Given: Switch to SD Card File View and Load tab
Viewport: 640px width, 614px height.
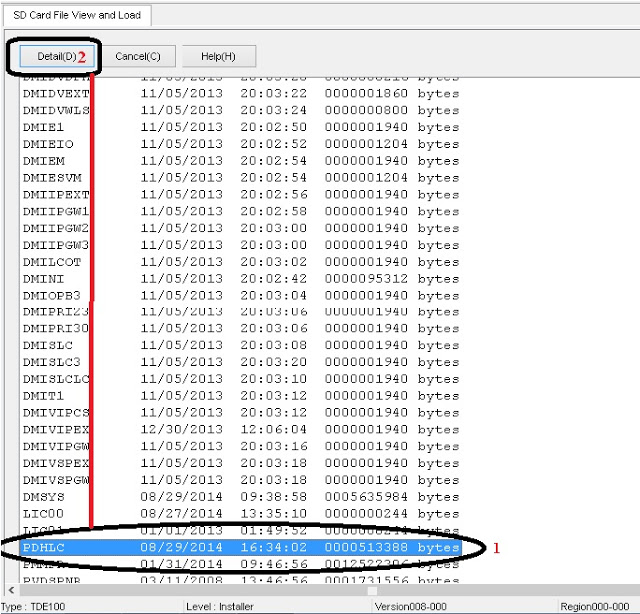Looking at the screenshot, I should coord(78,15).
